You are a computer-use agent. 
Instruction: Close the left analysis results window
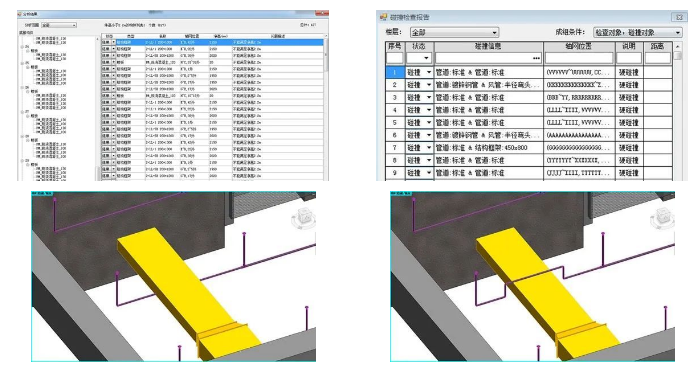pyautogui.click(x=323, y=14)
